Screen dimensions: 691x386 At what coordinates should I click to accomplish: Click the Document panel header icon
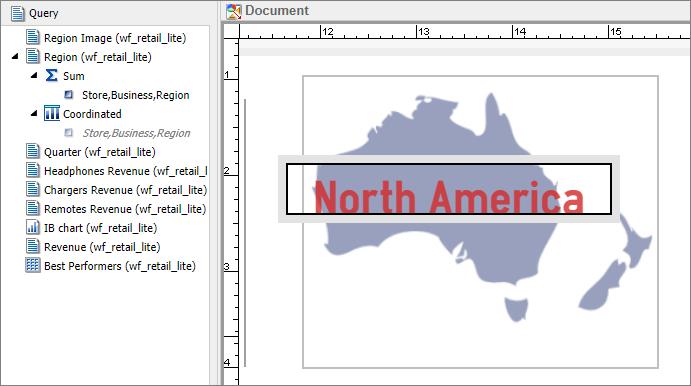pos(234,11)
